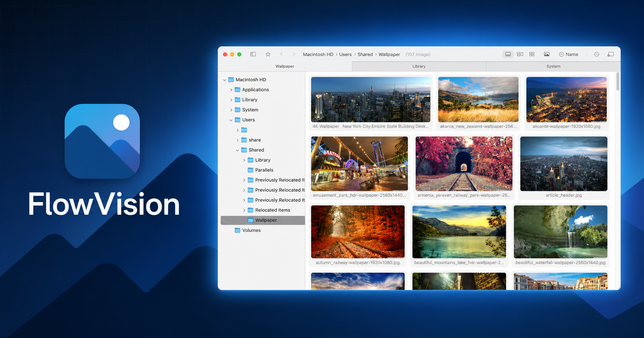Screen dimensions: 644x338
Task: Click the alicante-wallpaper-1920x1080.jpg filename
Action: [x=566, y=126]
